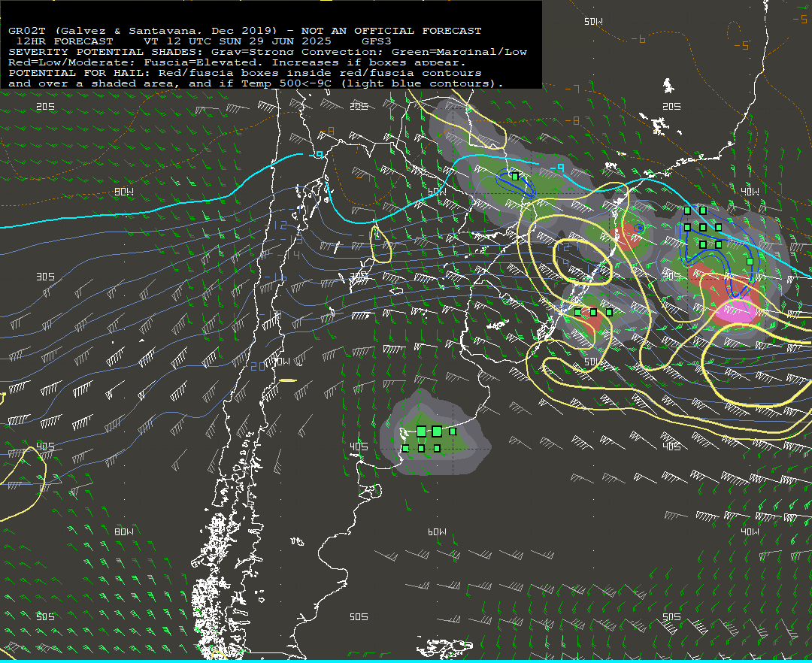Click the '50W' longitude label at the map top

click(593, 22)
